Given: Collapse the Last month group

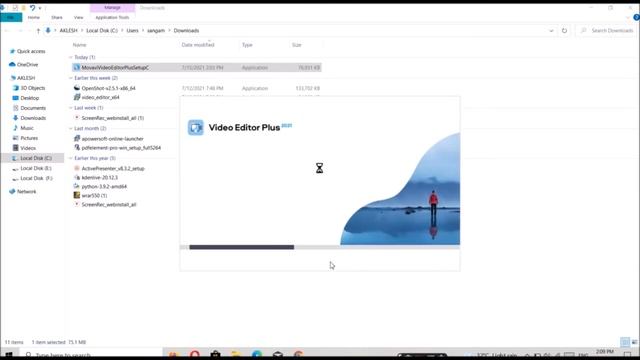Looking at the screenshot, I should coord(71,128).
